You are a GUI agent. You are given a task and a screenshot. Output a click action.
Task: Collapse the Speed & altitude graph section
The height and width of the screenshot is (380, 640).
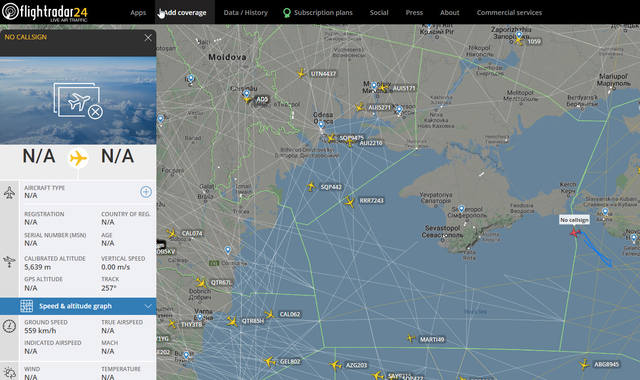tap(78, 306)
